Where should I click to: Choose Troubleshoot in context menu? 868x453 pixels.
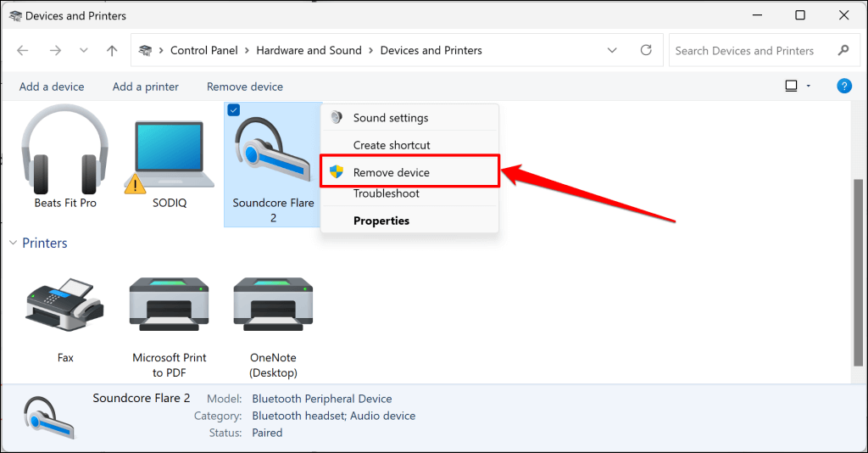409,193
